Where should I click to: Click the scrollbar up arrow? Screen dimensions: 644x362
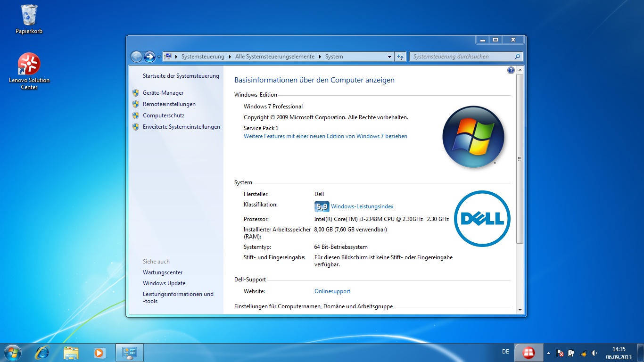click(x=520, y=70)
